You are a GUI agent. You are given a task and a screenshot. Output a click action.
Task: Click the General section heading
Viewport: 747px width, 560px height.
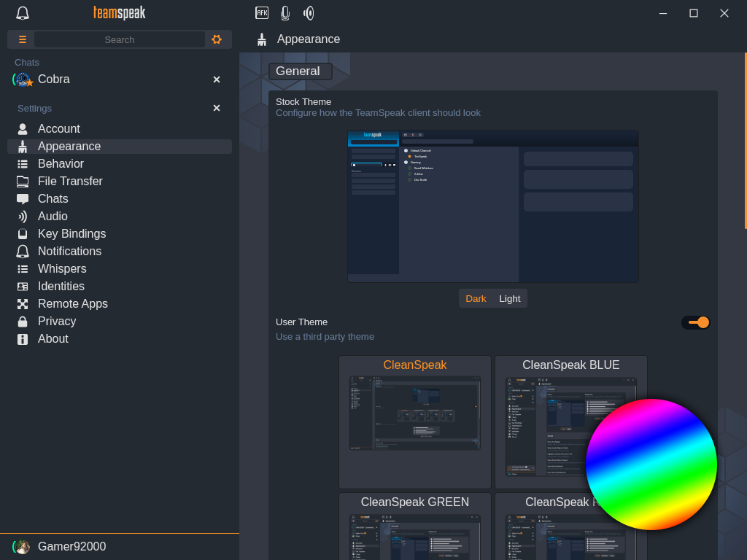298,71
